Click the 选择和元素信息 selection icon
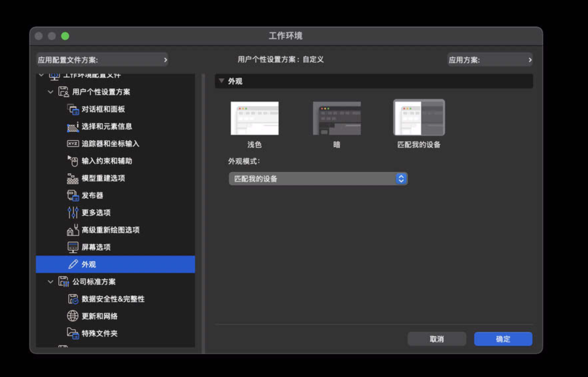The width and height of the screenshot is (588, 377). point(73,126)
